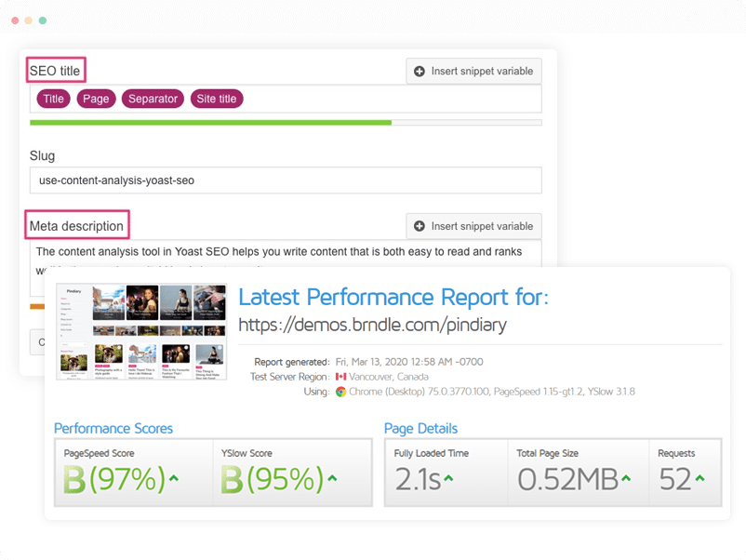This screenshot has width=746, height=560.
Task: Click the up arrow next to 2.1s
Action: pyautogui.click(x=448, y=478)
